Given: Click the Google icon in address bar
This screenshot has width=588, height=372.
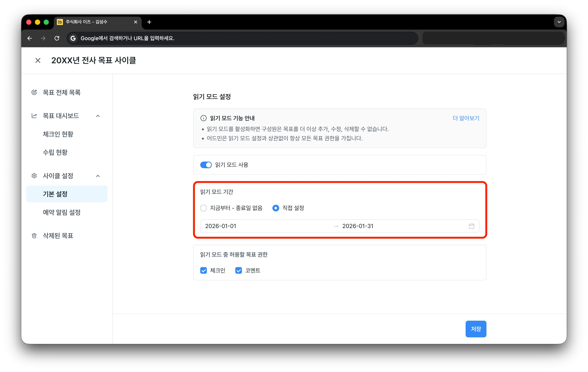Looking at the screenshot, I should pyautogui.click(x=73, y=38).
